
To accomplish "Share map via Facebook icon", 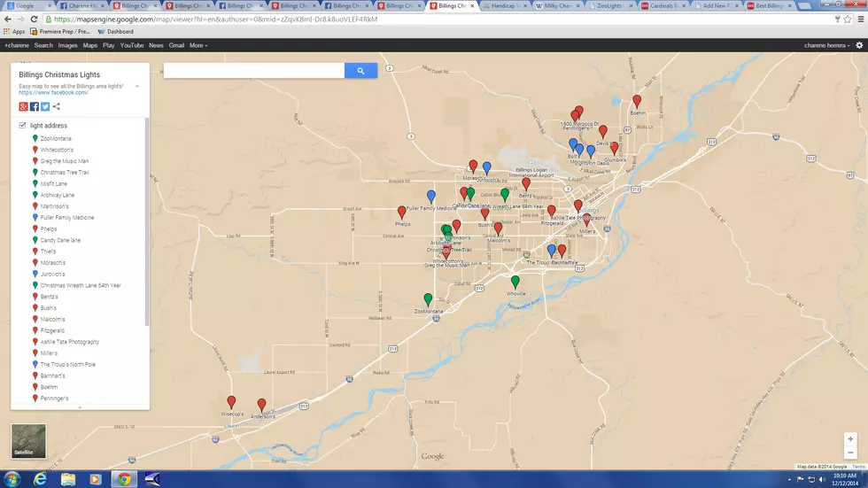I will (x=35, y=106).
